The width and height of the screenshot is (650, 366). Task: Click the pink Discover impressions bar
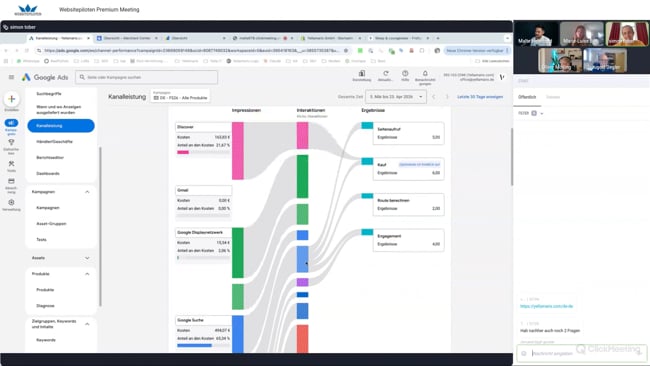point(238,150)
